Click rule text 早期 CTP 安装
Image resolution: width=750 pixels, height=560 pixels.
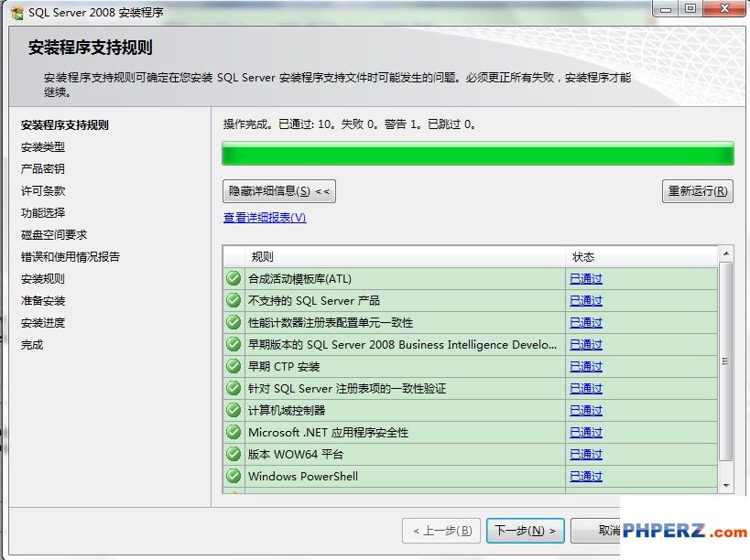[284, 367]
